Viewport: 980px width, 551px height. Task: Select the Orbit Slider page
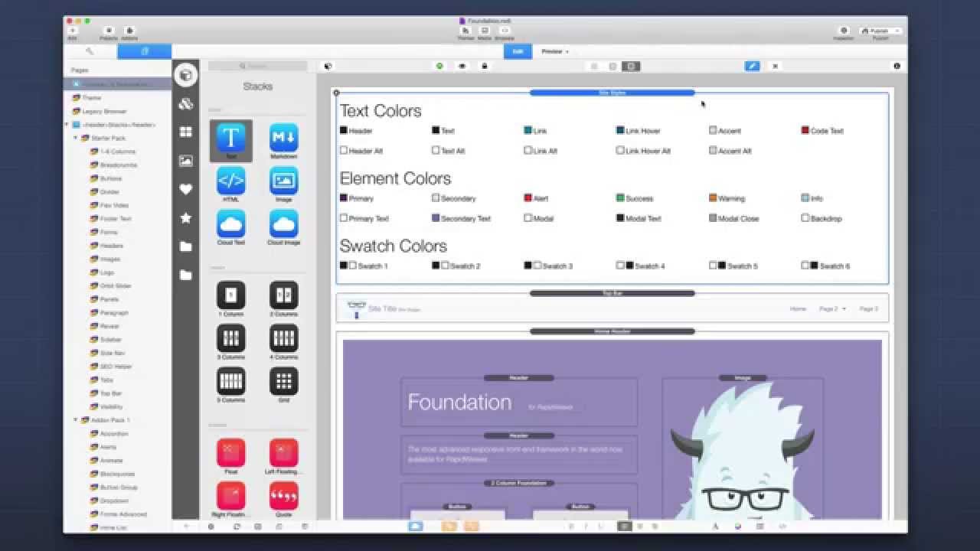[115, 285]
